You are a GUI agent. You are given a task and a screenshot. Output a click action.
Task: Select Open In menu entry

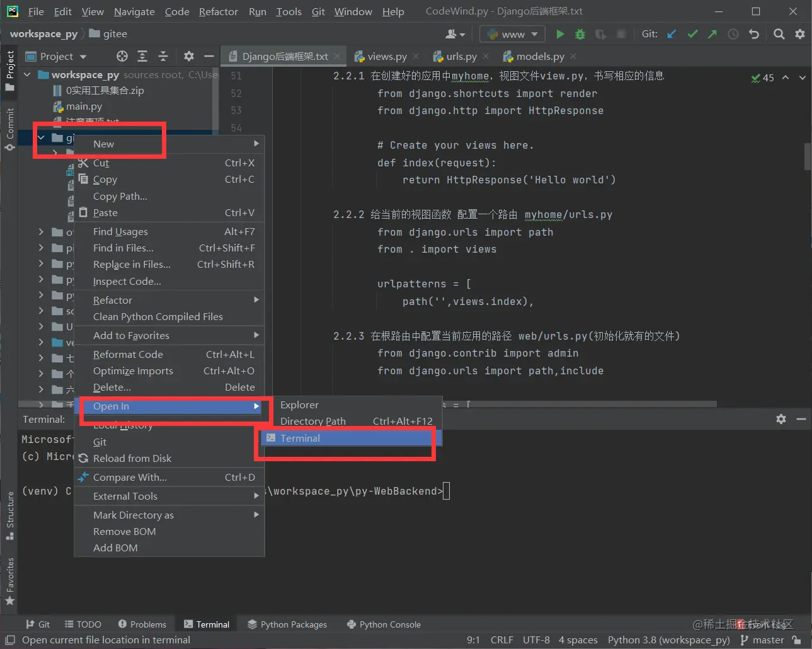[x=169, y=406]
